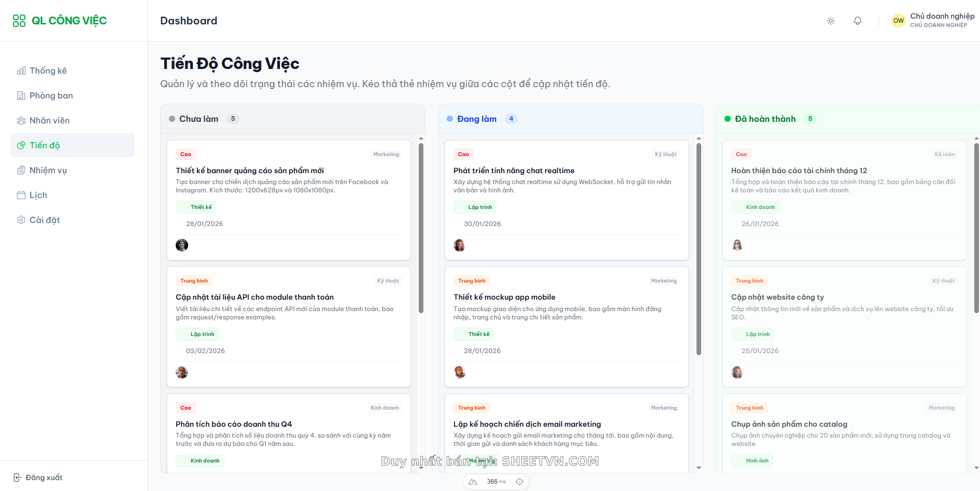The width and height of the screenshot is (980, 491).
Task: Click the QL CÔNG VIỆC logo icon
Action: coord(19,21)
